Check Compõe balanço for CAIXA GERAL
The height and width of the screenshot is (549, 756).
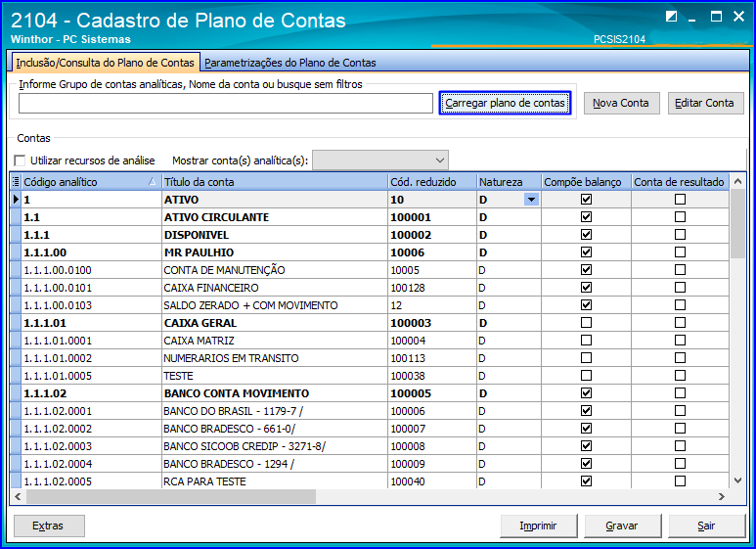click(586, 322)
